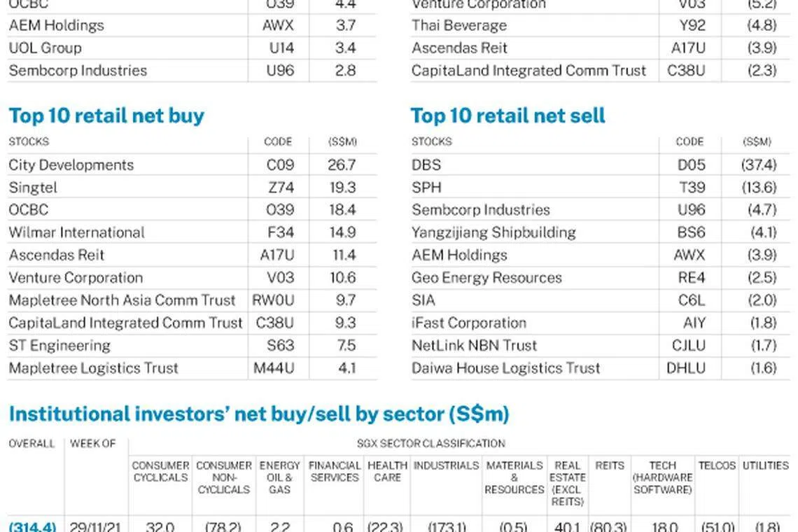Click the "Top 10 retail net sell" heading
Screen dimensions: 798x532
(507, 115)
